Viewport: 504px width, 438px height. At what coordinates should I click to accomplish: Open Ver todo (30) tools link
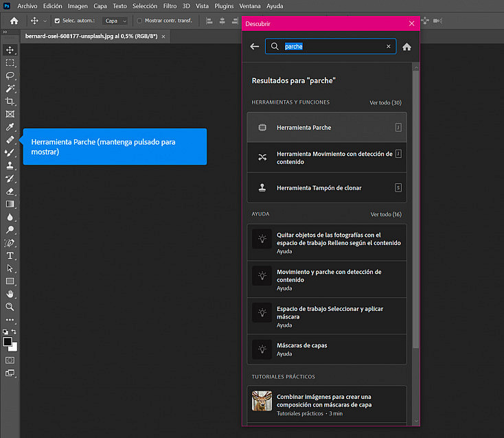385,103
